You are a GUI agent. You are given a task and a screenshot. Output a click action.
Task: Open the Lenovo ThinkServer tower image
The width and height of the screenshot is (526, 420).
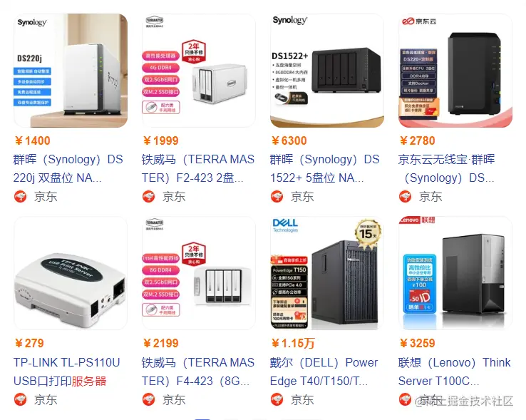click(x=455, y=273)
